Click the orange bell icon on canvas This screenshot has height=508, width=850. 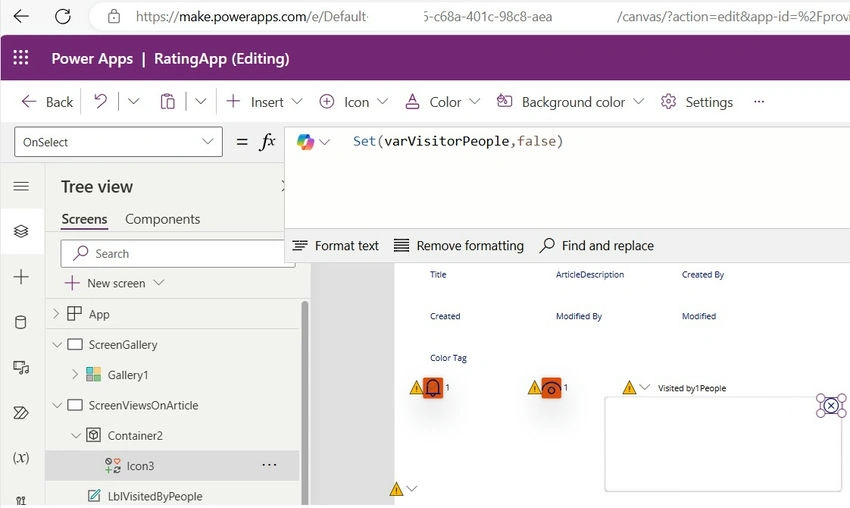[433, 388]
